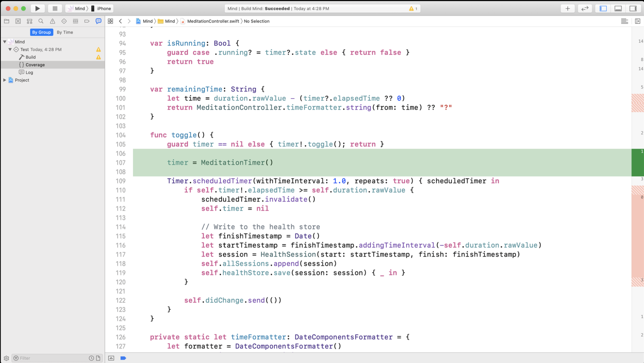Select the Report navigator speech bubble icon

(x=98, y=21)
